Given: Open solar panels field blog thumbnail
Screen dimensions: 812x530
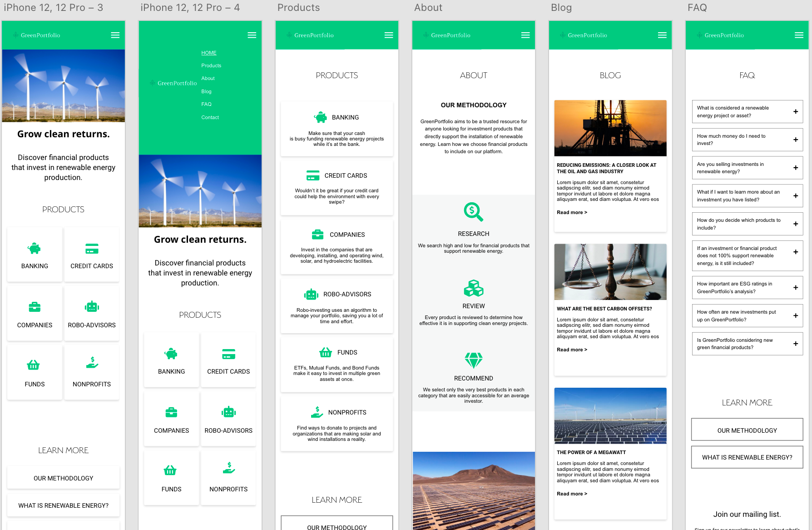Looking at the screenshot, I should tap(610, 415).
